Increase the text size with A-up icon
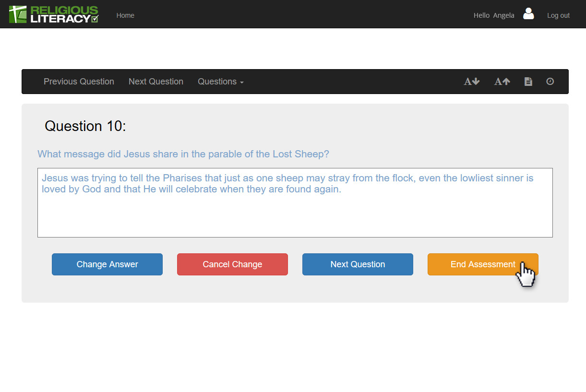This screenshot has width=586, height=392. [502, 82]
